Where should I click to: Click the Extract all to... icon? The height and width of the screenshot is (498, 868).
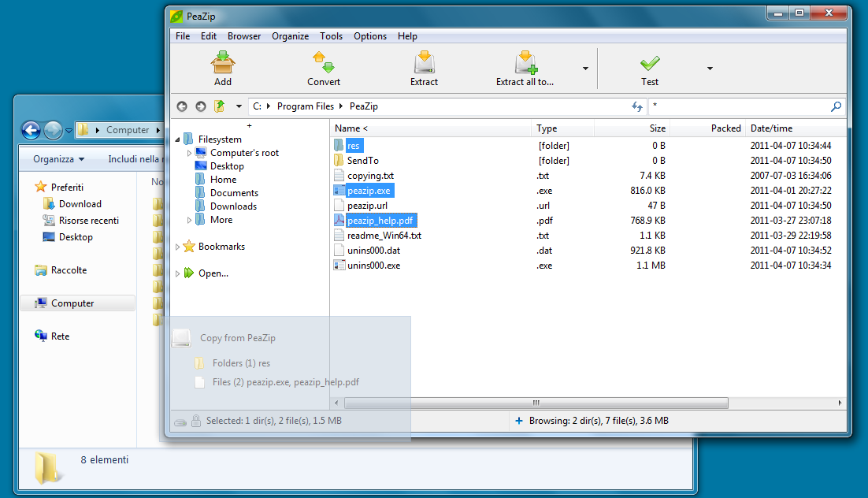coord(525,62)
